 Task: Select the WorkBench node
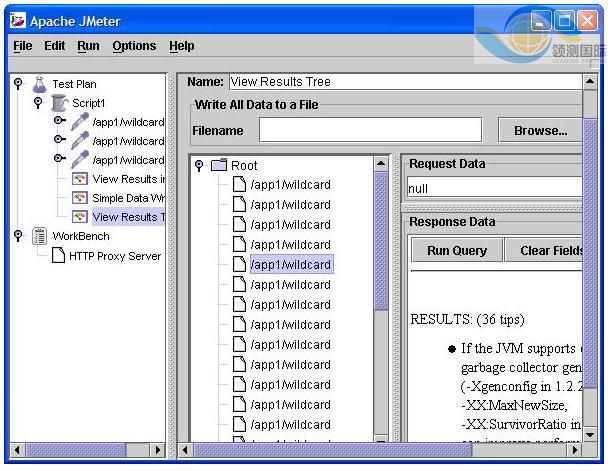(81, 236)
